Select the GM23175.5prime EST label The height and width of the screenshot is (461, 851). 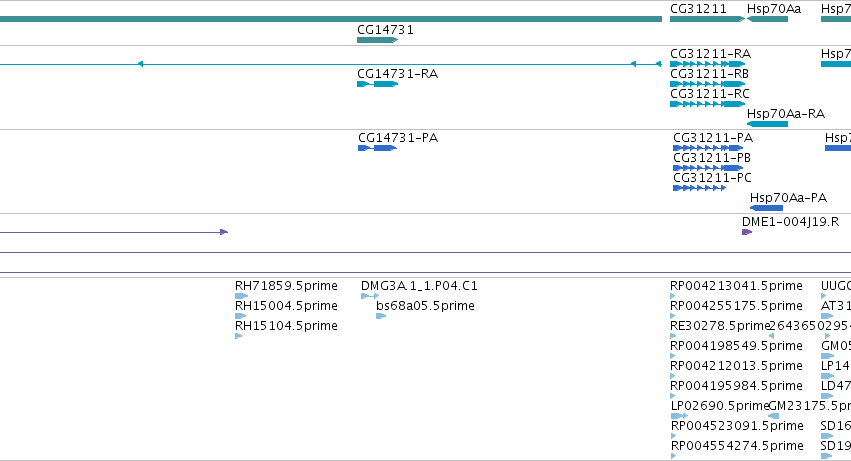[809, 406]
